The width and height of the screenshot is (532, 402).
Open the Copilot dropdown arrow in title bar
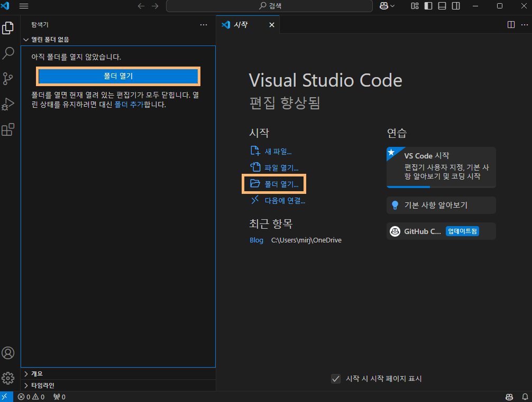(392, 6)
